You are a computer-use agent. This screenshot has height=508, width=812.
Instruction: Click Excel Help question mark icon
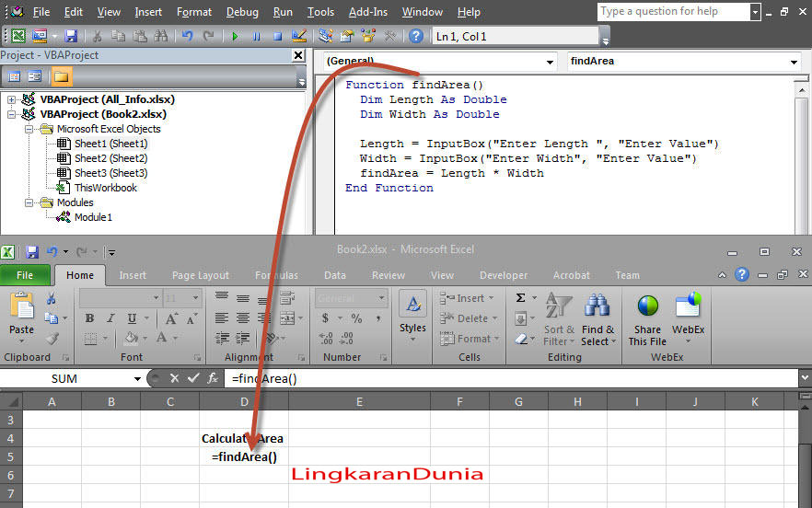click(742, 274)
